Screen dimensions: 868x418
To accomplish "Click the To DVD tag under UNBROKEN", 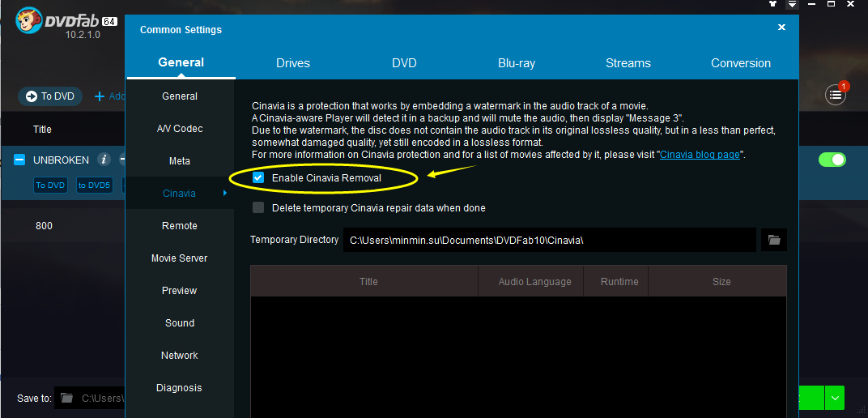I will (x=50, y=185).
